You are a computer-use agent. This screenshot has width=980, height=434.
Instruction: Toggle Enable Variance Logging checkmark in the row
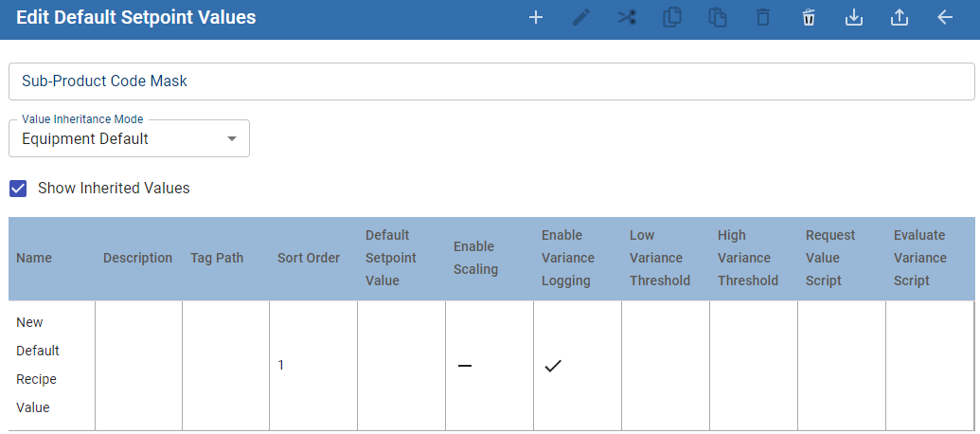(x=553, y=366)
